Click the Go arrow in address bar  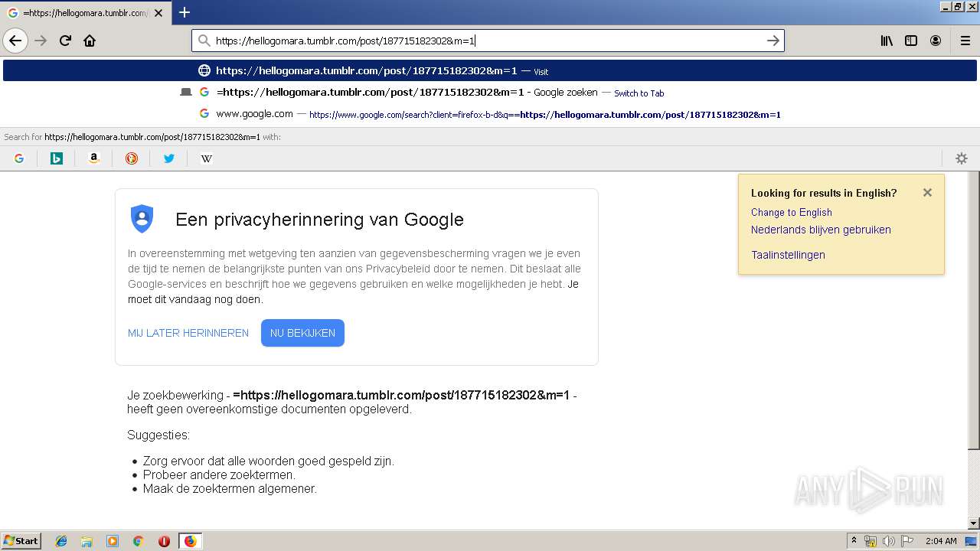click(x=773, y=41)
